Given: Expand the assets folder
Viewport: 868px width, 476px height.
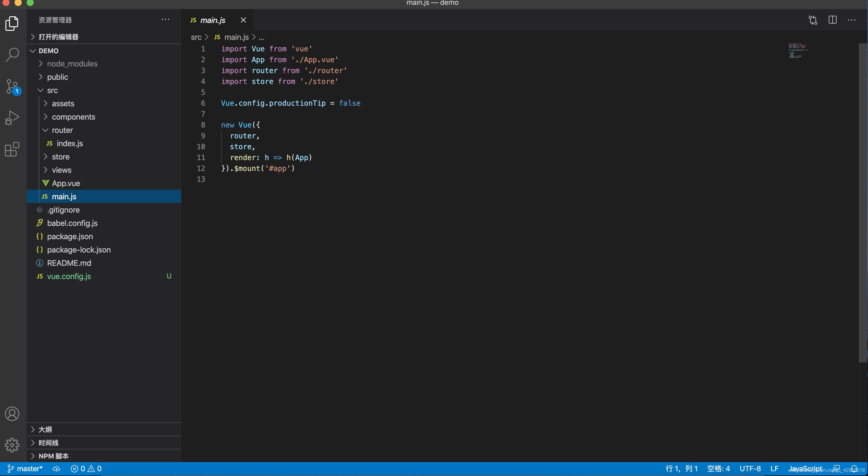Looking at the screenshot, I should point(104,103).
